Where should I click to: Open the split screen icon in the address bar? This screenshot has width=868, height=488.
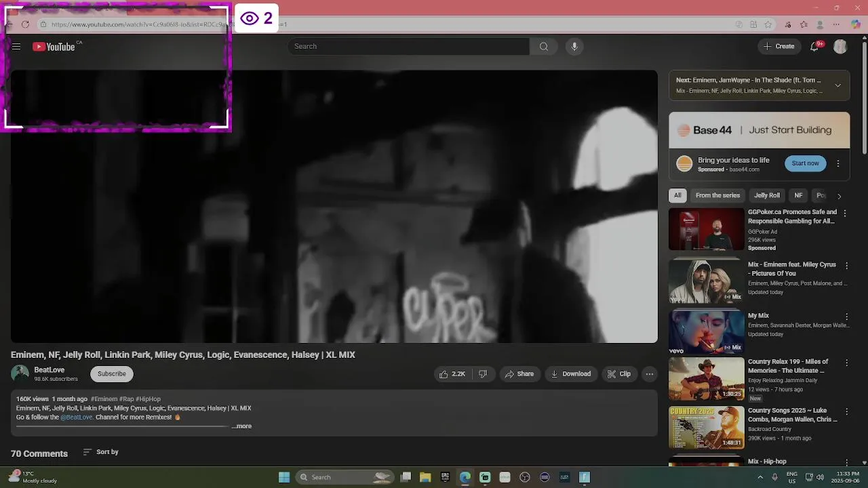point(753,24)
